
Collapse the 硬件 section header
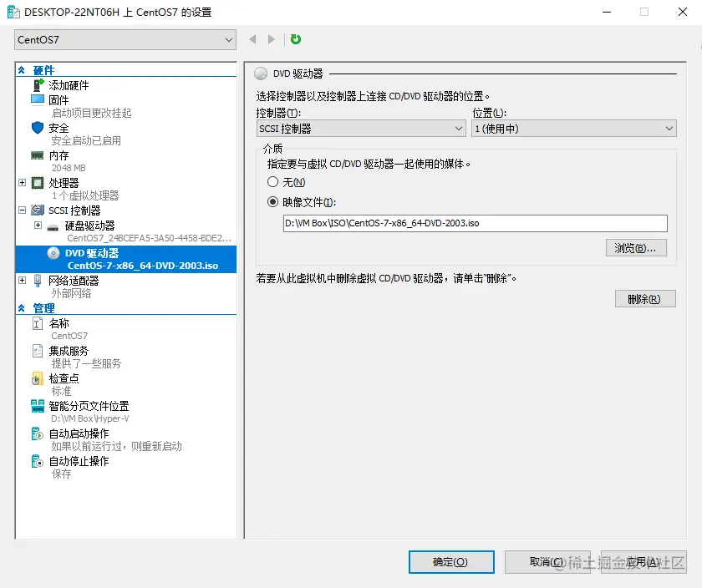pyautogui.click(x=20, y=70)
